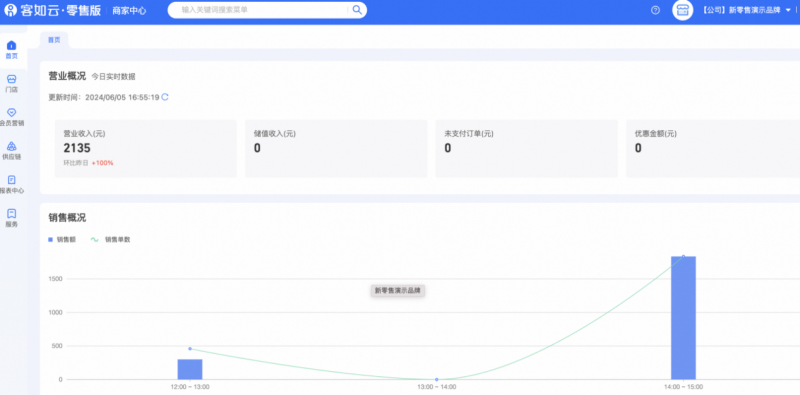Focus the menu keyword search field
This screenshot has height=395, width=800.
pyautogui.click(x=258, y=10)
